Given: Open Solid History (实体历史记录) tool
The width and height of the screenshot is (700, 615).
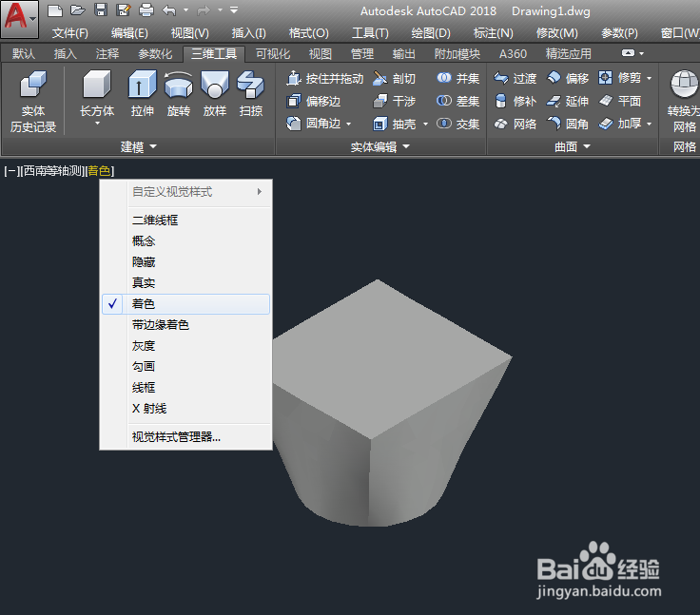Looking at the screenshot, I should (33, 101).
